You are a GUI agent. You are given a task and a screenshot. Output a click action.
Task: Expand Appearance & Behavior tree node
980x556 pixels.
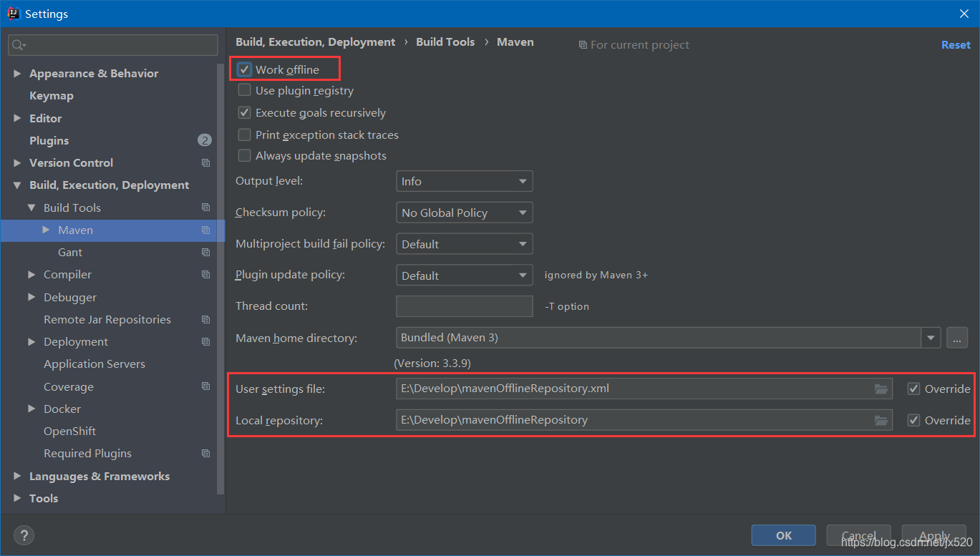17,74
